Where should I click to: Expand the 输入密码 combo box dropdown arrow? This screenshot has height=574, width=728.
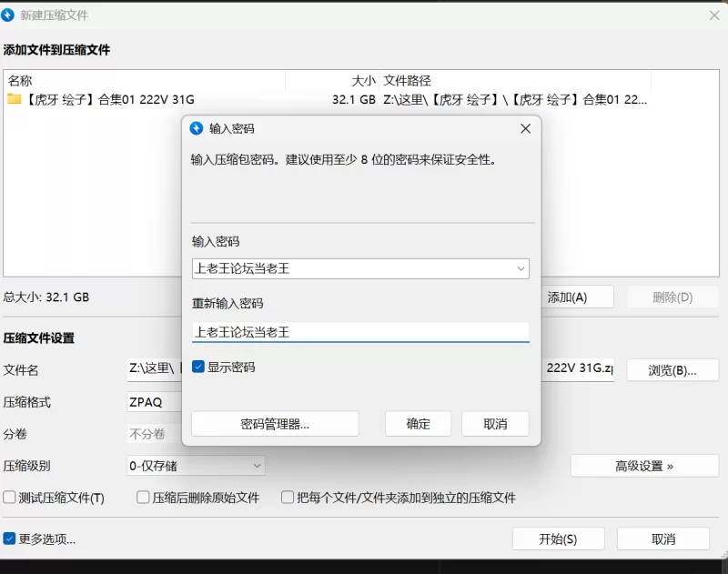pos(521,268)
